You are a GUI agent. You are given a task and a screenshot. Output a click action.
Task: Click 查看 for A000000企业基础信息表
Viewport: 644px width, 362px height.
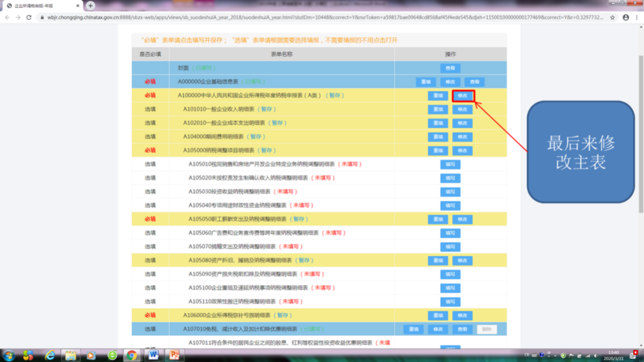475,82
